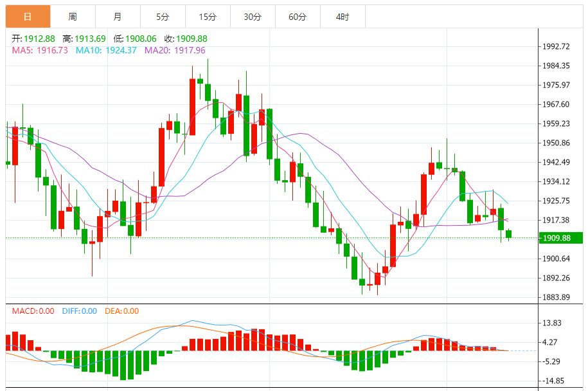This screenshot has height=391, width=588.
Task: Click the last green candlestick at chart's right end
Action: 508,234
